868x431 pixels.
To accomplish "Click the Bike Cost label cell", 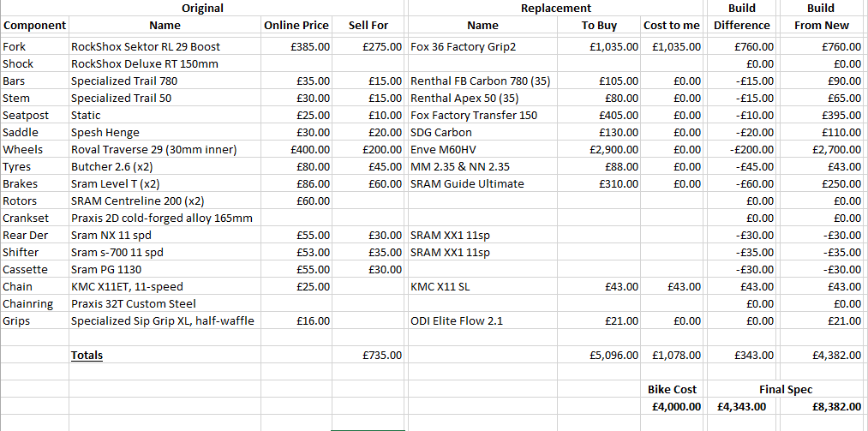I will pos(672,390).
